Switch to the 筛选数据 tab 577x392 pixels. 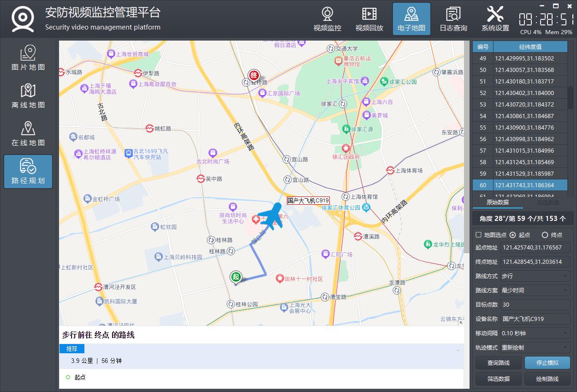pos(547,202)
